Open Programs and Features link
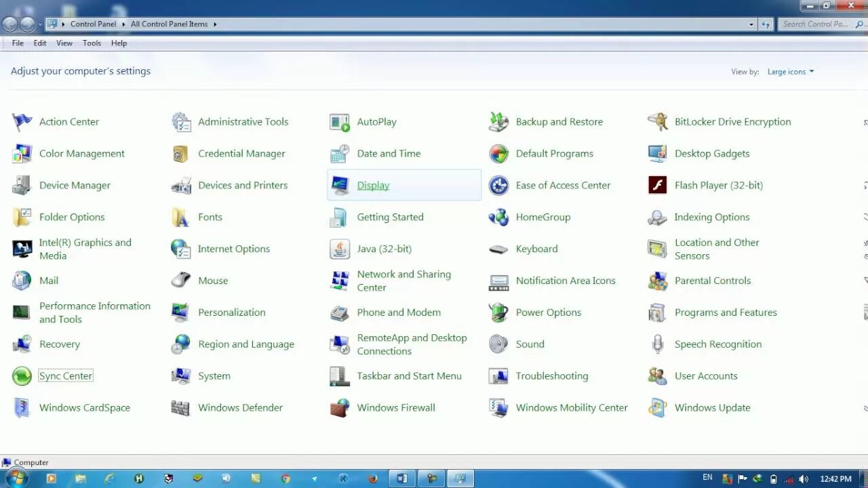The image size is (868, 488). click(726, 312)
